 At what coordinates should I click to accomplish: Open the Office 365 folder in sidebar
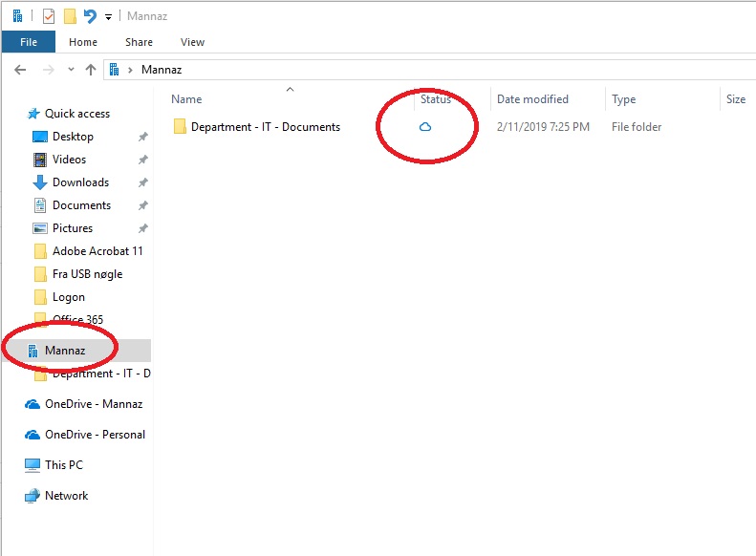[x=77, y=319]
